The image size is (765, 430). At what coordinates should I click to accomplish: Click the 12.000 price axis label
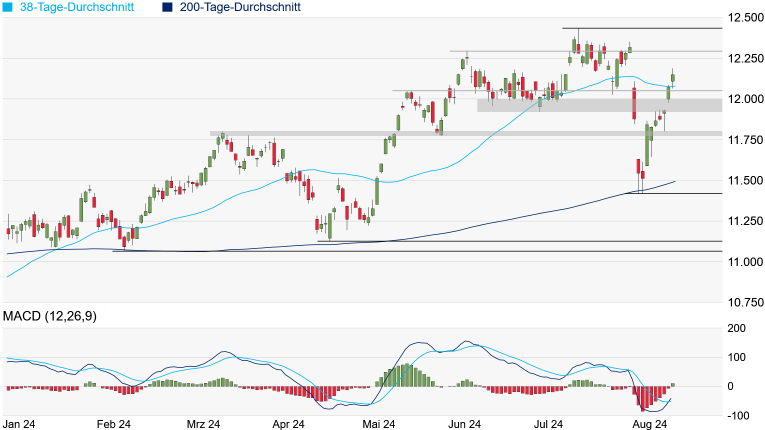[745, 99]
